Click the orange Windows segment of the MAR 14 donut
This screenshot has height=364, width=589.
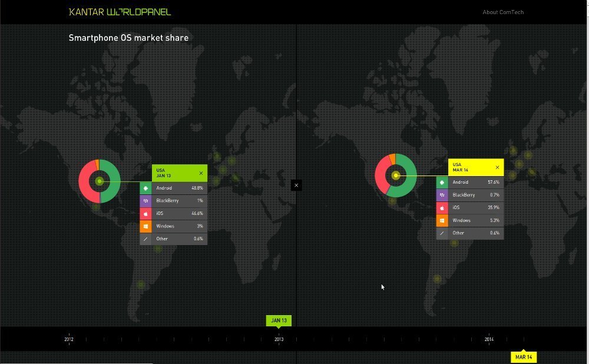click(392, 158)
